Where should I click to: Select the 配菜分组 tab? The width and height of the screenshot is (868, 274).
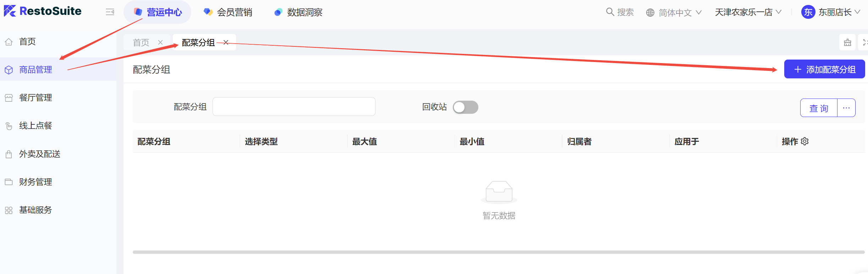click(x=198, y=43)
